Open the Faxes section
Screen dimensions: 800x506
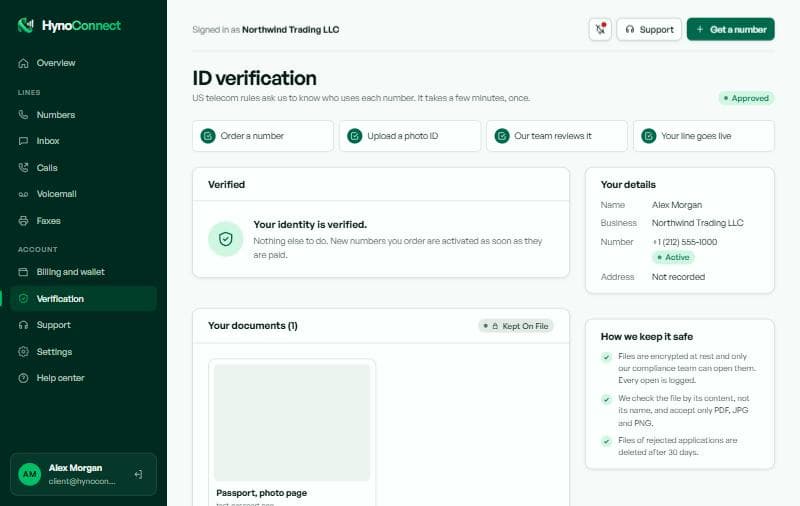pyautogui.click(x=83, y=221)
